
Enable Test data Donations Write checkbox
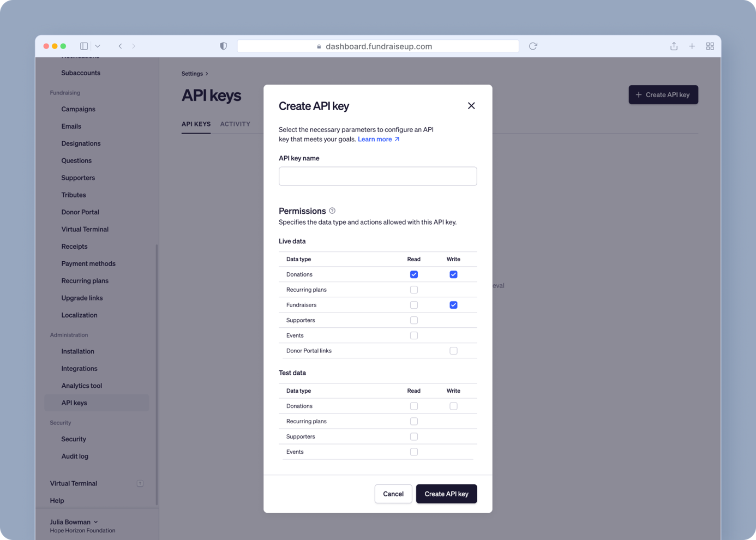tap(453, 406)
